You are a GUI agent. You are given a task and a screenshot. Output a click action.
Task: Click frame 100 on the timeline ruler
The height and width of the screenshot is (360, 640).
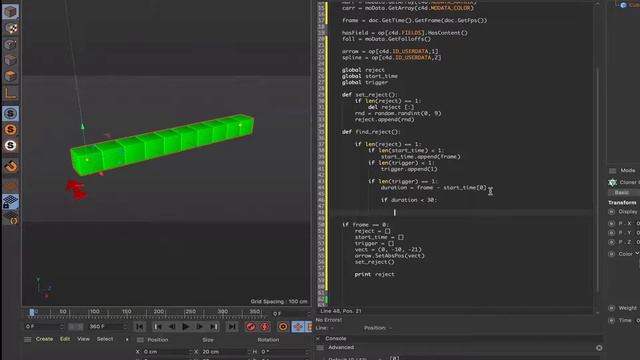(x=94, y=312)
